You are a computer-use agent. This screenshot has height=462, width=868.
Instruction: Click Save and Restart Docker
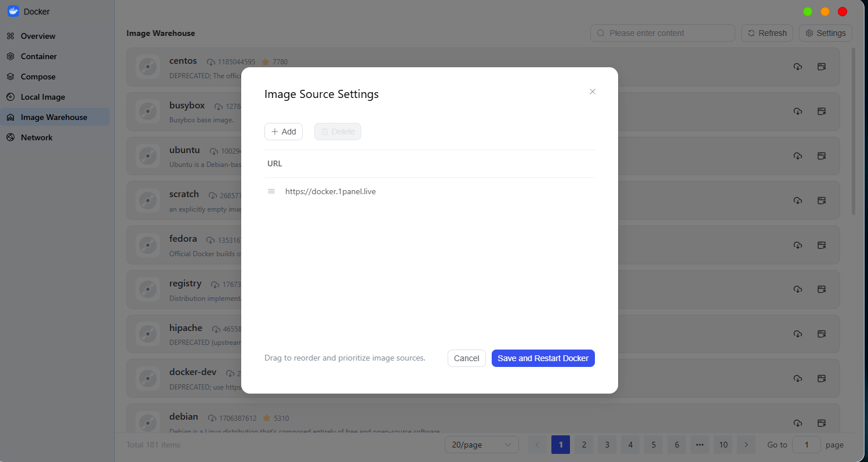click(543, 358)
